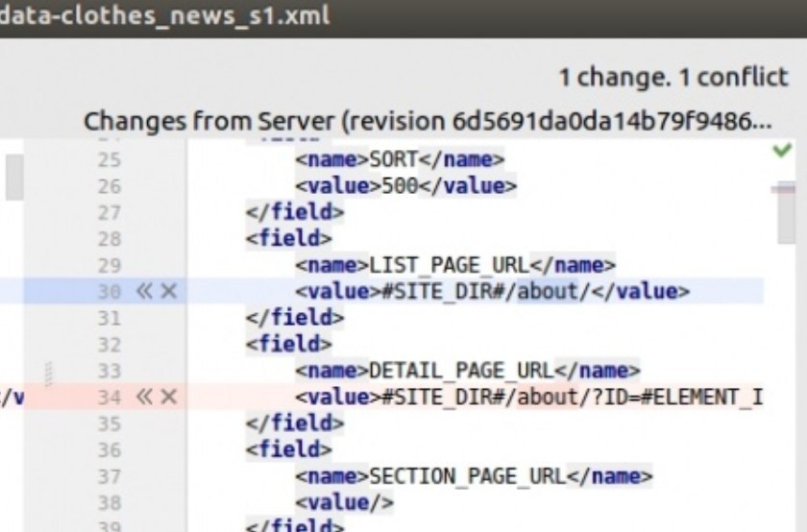Click highlighted 'about' on line 30
This screenshot has width=807, height=532.
tap(548, 291)
